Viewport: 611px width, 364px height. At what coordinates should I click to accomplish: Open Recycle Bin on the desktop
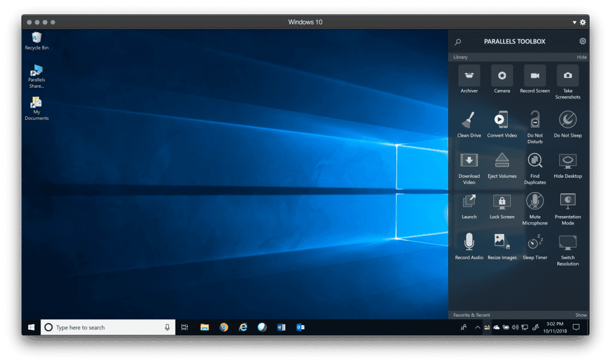pos(36,39)
